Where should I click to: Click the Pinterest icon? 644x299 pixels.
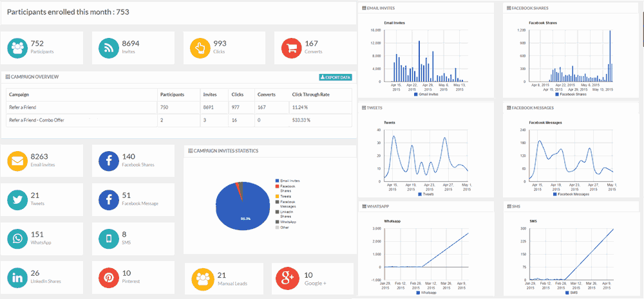(109, 278)
